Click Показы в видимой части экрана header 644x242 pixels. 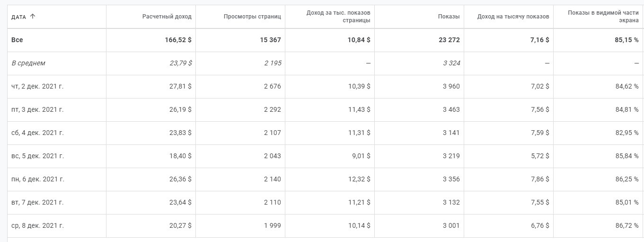(603, 17)
